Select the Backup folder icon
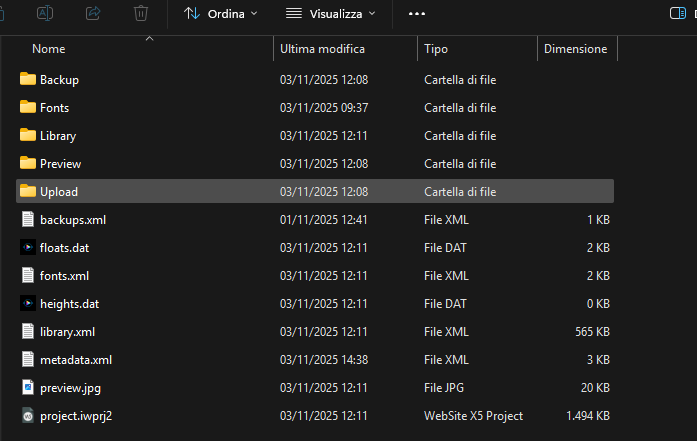Screen dimensions: 697x441 click(x=28, y=80)
